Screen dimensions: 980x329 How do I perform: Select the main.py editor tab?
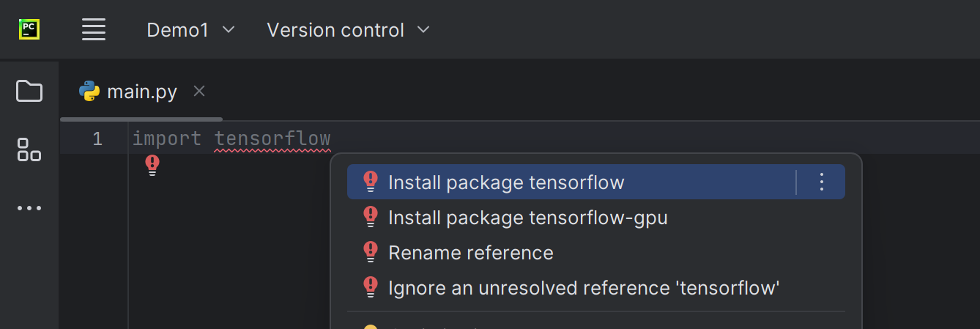click(x=141, y=92)
